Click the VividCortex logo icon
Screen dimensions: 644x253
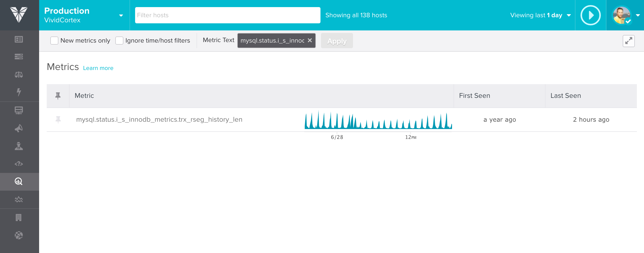coord(19,15)
